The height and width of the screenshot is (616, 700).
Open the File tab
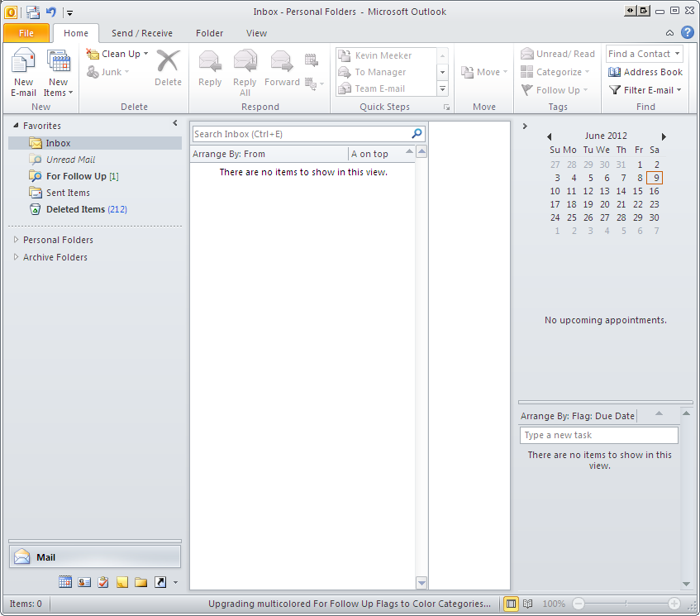point(26,33)
